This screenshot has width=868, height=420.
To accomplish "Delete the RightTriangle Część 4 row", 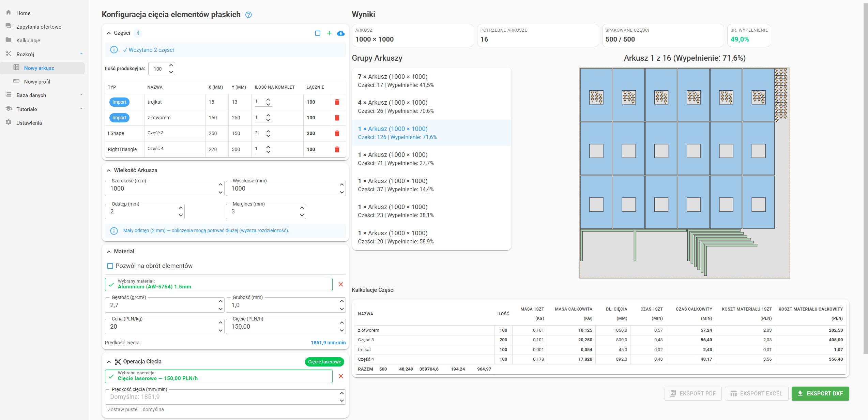I will pyautogui.click(x=337, y=149).
